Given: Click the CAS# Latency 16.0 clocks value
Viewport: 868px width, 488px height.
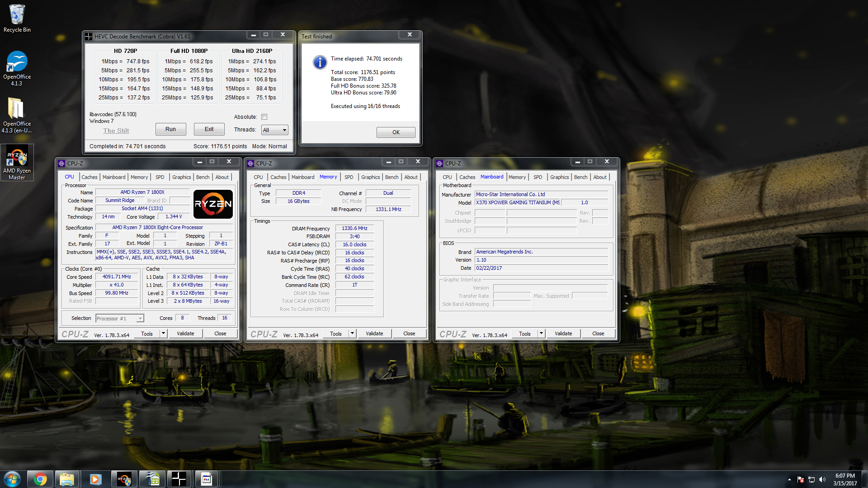Looking at the screenshot, I should pos(355,245).
